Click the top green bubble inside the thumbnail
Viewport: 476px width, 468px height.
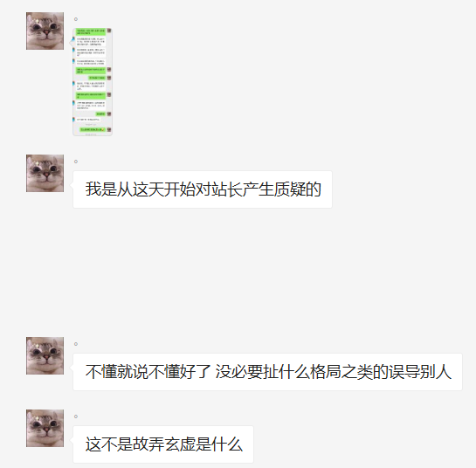click(x=91, y=31)
